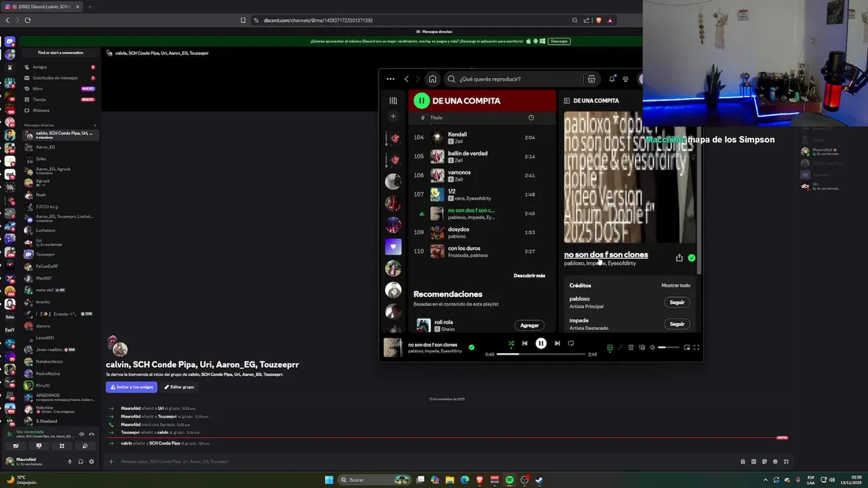Pause playback in bottom player bar
The image size is (868, 488).
(540, 344)
